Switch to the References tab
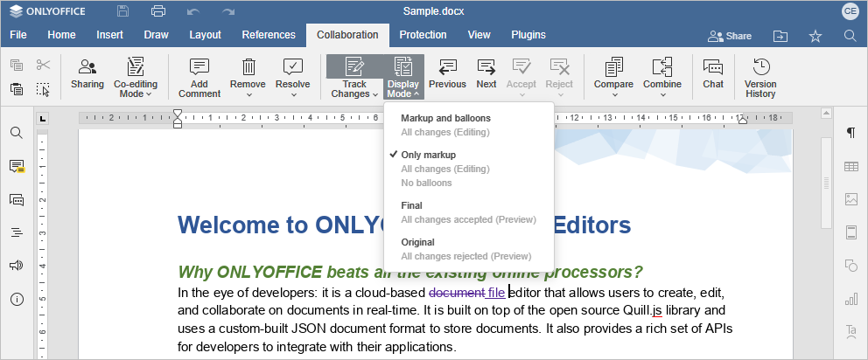868x360 pixels. click(269, 35)
